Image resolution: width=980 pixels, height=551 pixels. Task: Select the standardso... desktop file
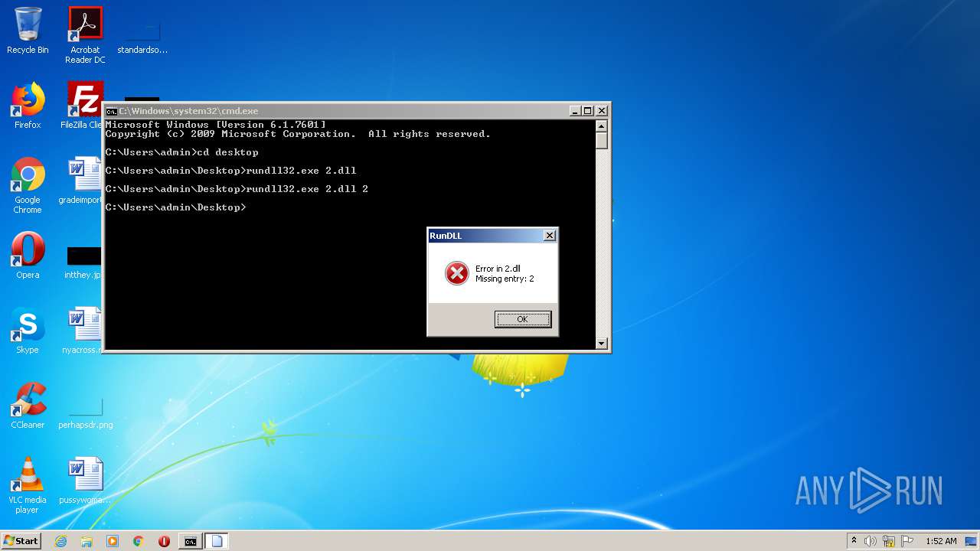click(x=142, y=35)
